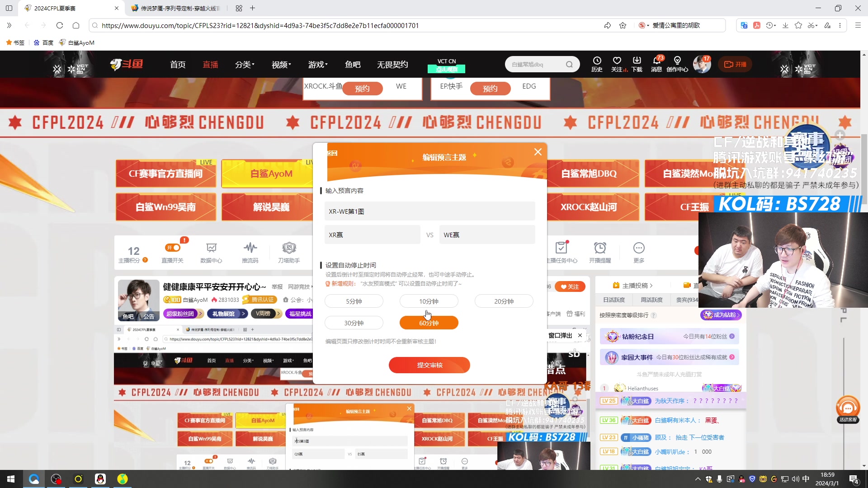868x488 pixels.
Task: Click the bookmark star in address bar
Action: [x=623, y=25]
